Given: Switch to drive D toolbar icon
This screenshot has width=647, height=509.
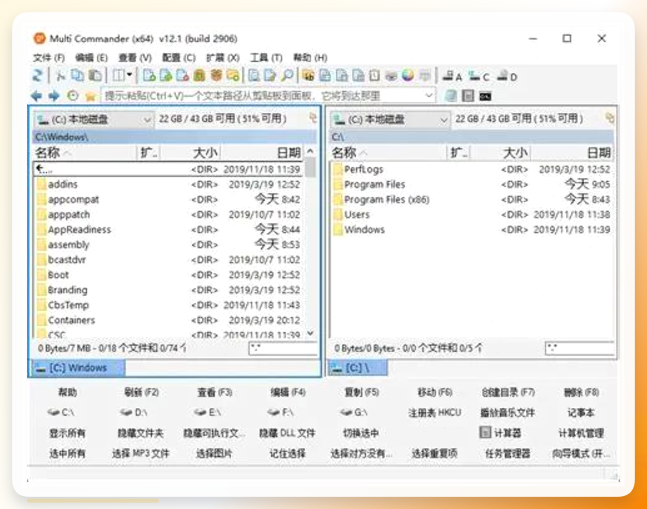Looking at the screenshot, I should [507, 76].
